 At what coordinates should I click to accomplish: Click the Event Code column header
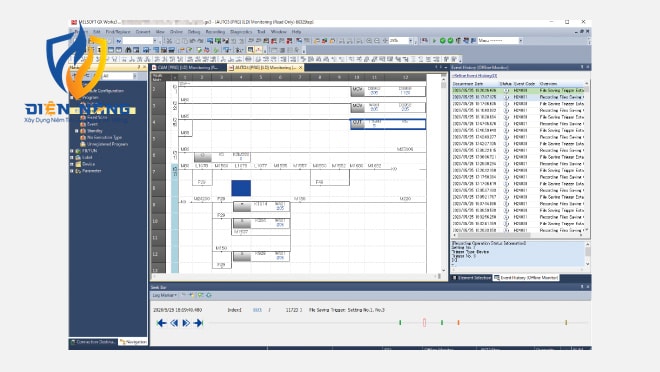pyautogui.click(x=524, y=84)
